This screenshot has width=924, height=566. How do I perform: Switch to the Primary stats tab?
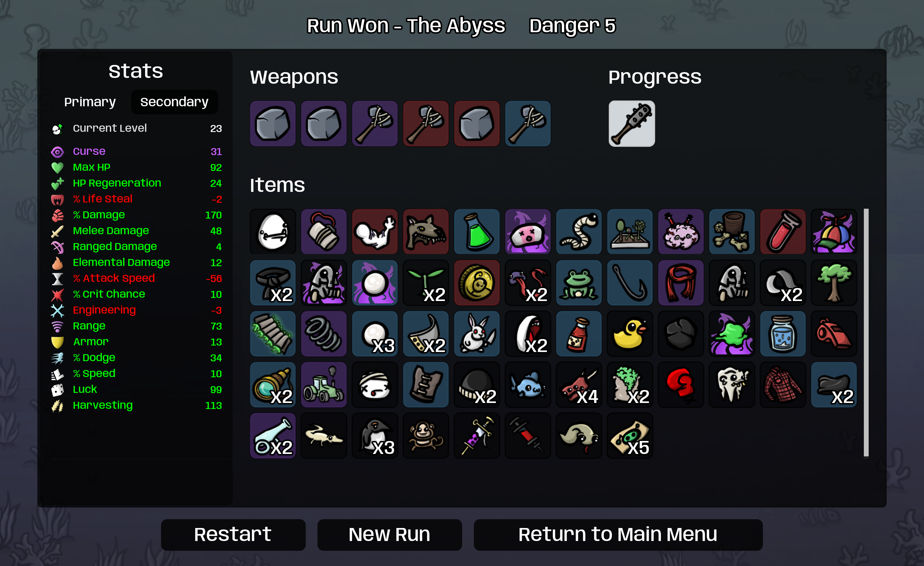[90, 102]
